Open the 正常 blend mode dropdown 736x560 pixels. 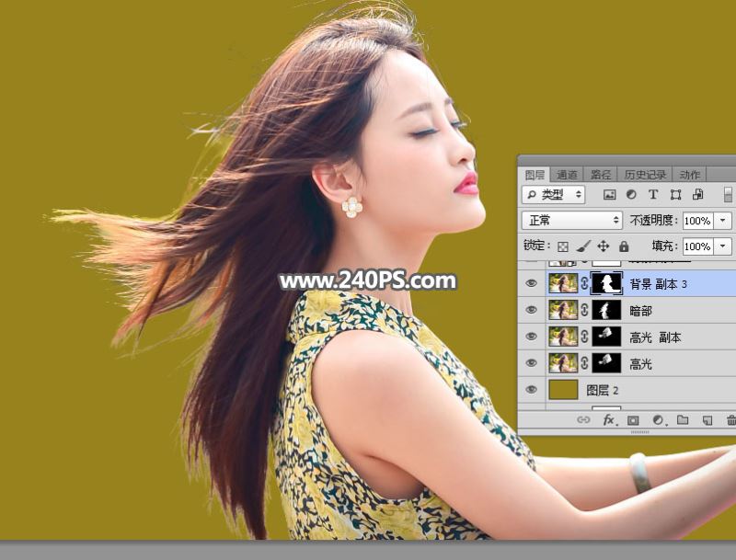[x=572, y=221]
